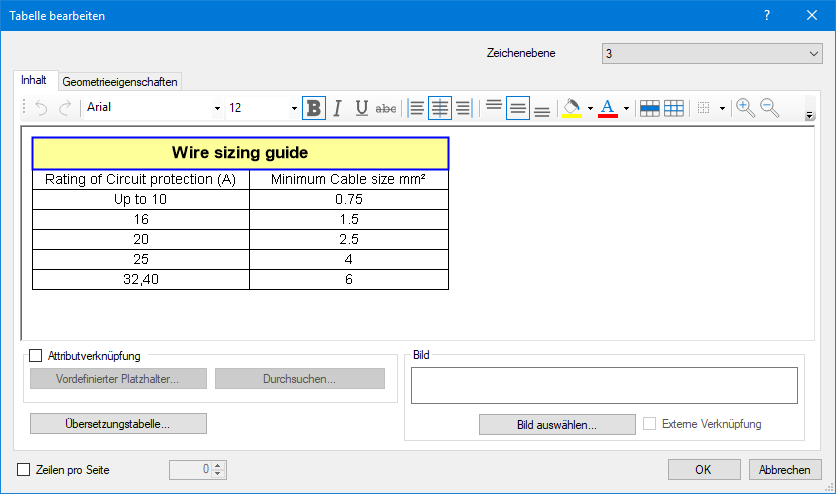This screenshot has width=836, height=494.
Task: Select the Inhalt tab
Action: click(34, 81)
